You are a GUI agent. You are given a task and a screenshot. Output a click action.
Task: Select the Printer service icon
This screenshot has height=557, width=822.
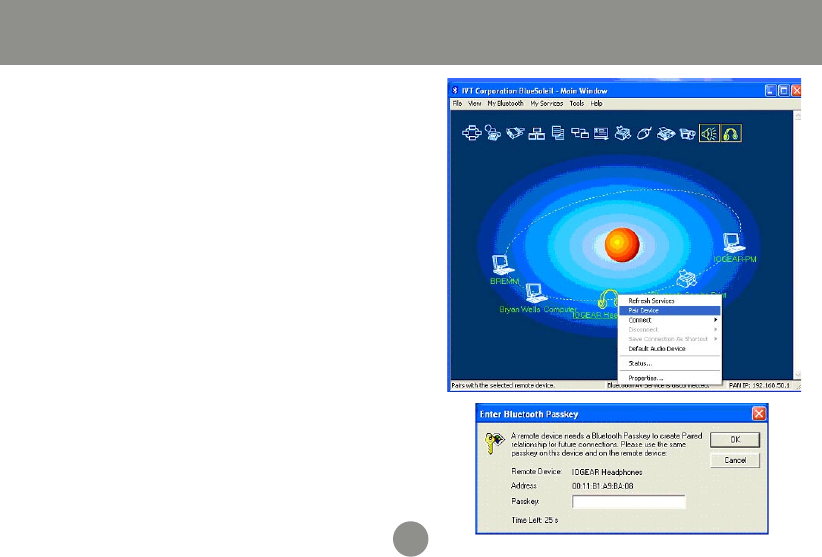622,133
